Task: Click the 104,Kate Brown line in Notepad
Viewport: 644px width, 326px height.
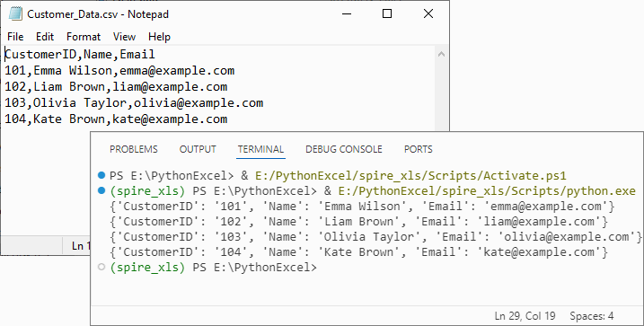Action: pos(116,119)
